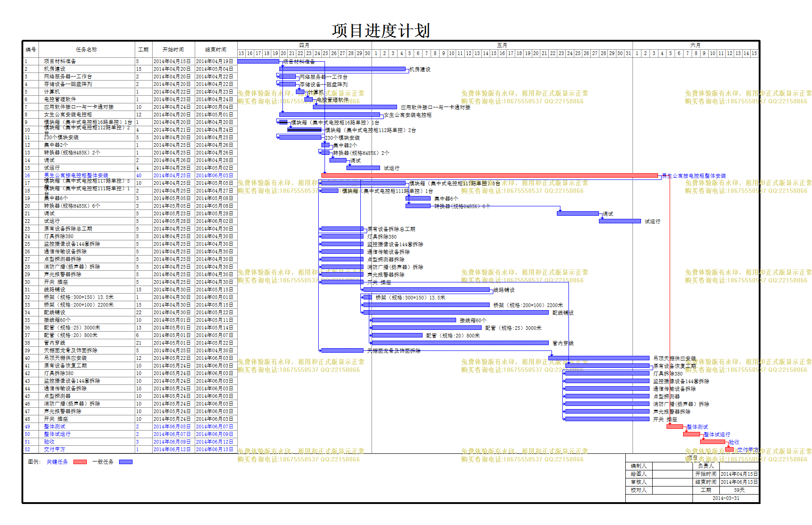The image size is (812, 525).
Task: Select 计算机 in the task name column
Action: pyautogui.click(x=52, y=92)
